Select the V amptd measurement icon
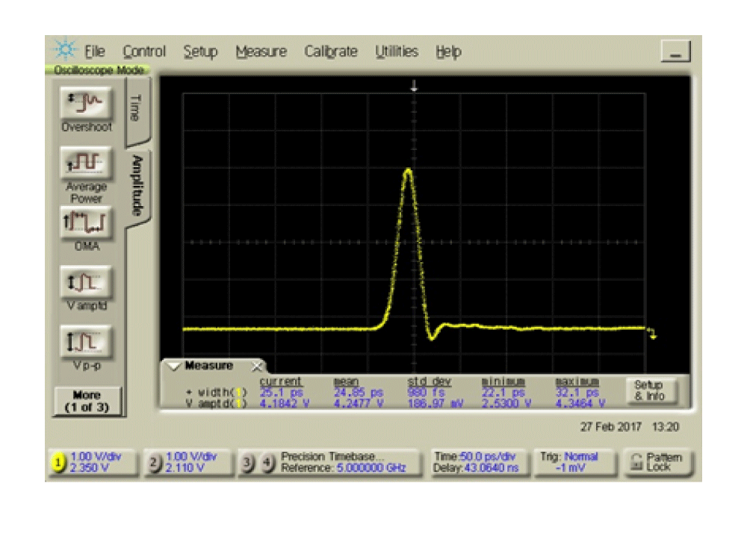The width and height of the screenshot is (747, 560). 86,282
